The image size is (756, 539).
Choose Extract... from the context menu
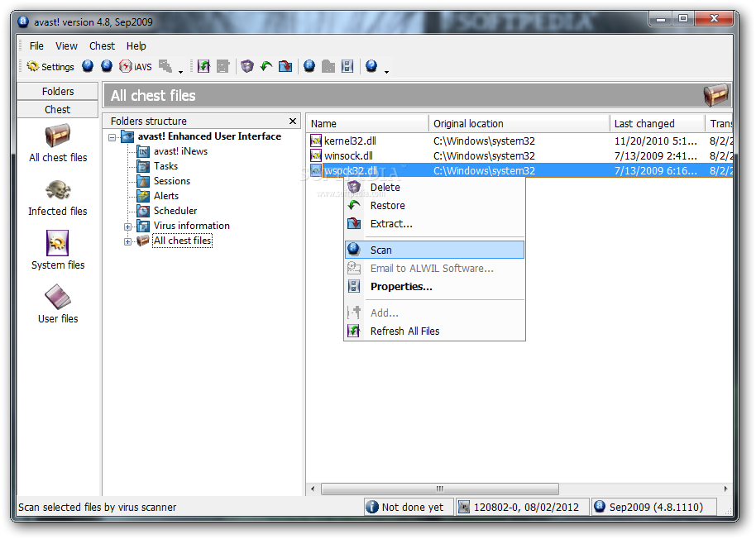point(434,224)
